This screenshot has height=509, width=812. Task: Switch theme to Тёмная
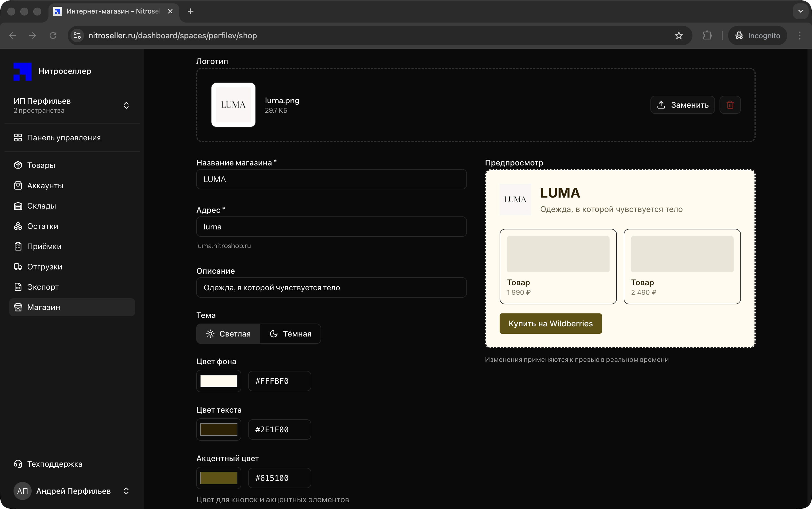click(290, 334)
